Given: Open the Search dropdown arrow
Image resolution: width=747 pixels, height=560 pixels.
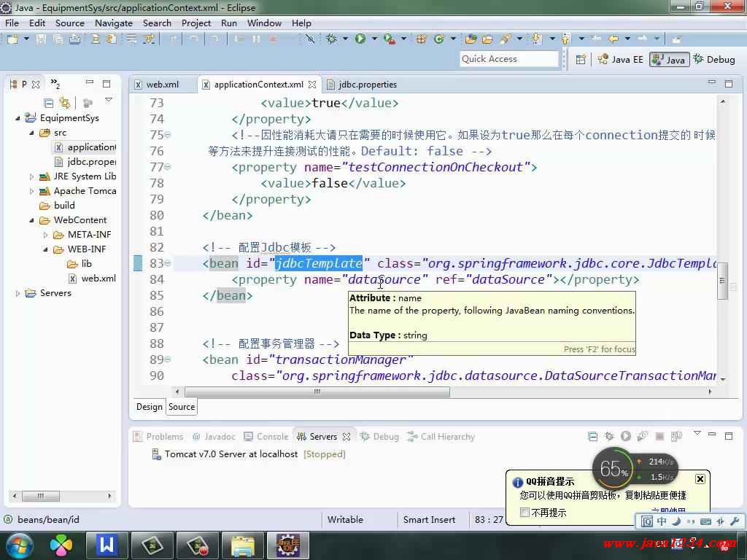Looking at the screenshot, I should [x=519, y=39].
